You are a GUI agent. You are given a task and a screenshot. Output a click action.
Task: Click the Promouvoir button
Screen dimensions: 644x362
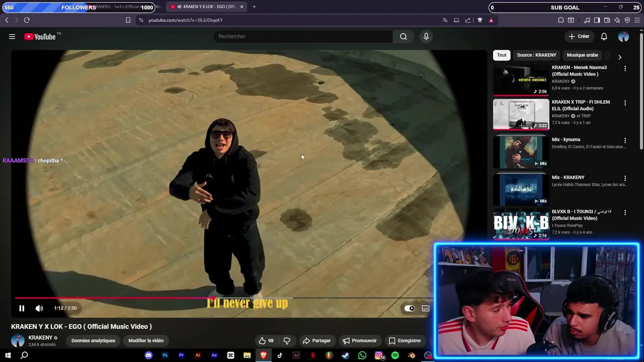coord(359,340)
